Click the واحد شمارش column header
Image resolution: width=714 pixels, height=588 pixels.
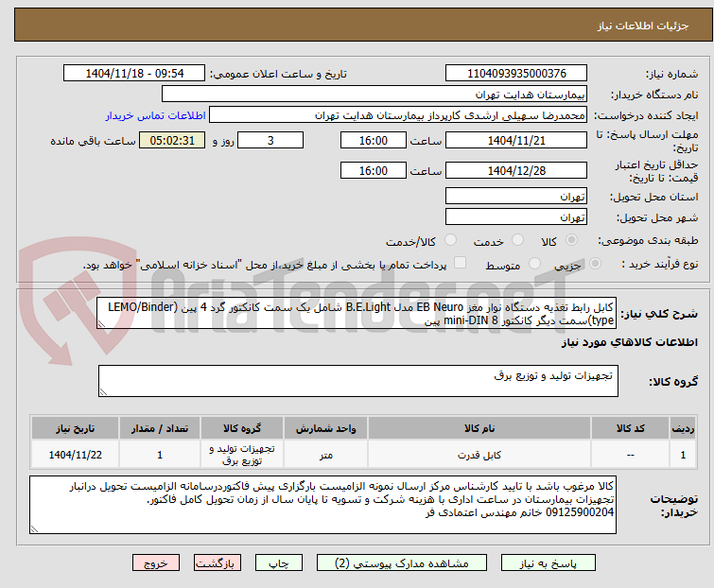[326, 428]
